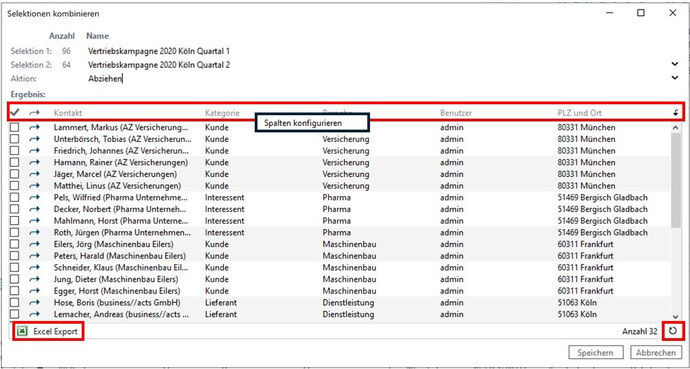
Task: Tick checkbox for Eilers, Jörg
Action: pos(15,244)
